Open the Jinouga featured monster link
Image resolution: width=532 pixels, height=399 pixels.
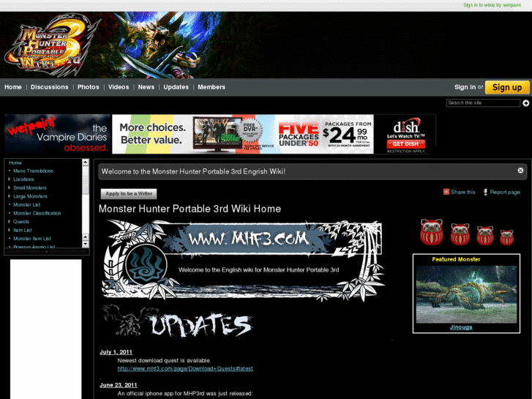[461, 327]
